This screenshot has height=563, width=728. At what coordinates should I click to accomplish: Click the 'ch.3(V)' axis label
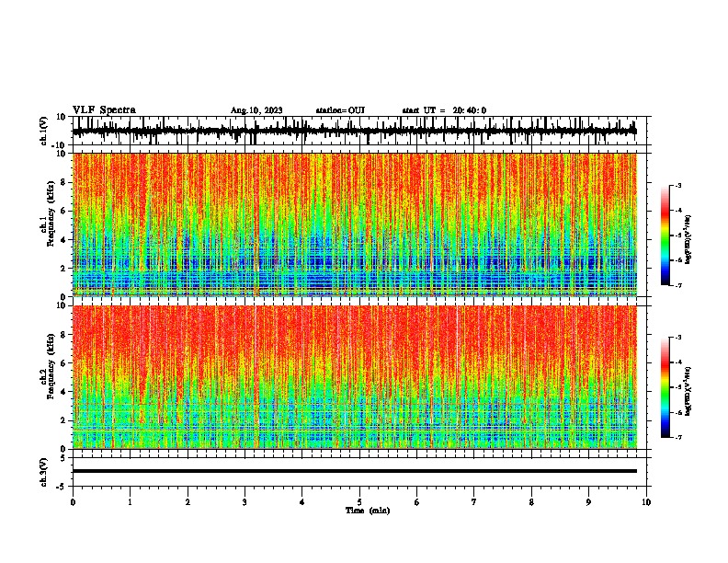tap(44, 472)
